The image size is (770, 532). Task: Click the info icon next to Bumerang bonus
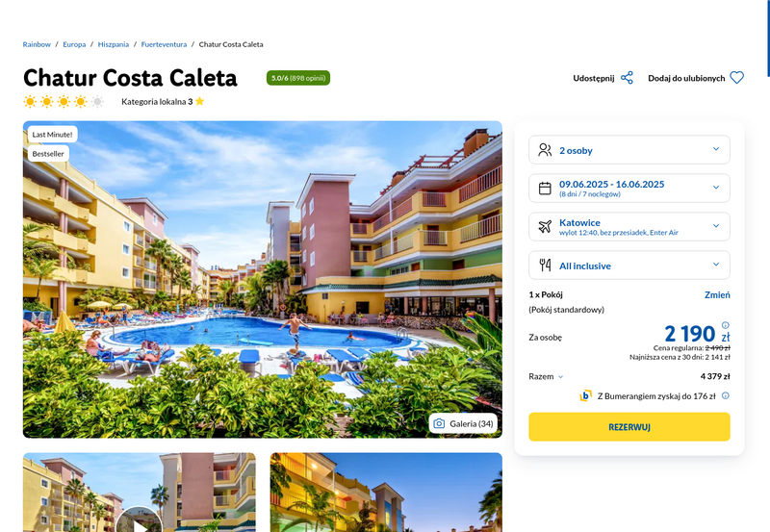click(726, 395)
